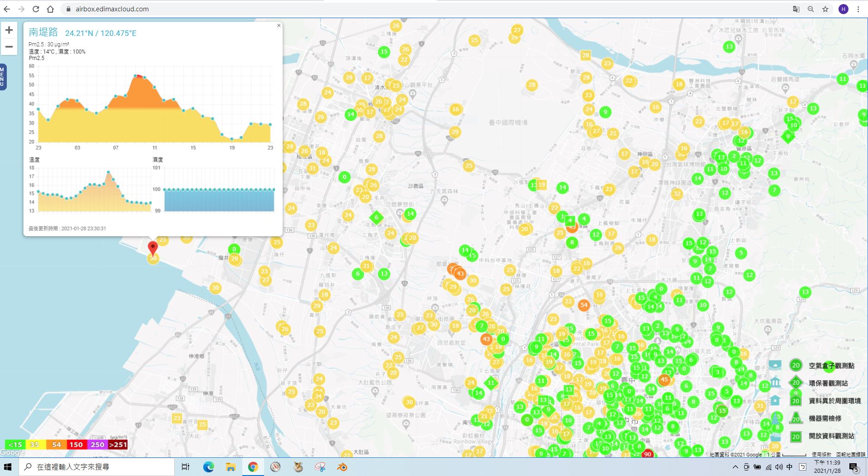
Task: Close the 南堤路 station info popup
Action: point(279,25)
